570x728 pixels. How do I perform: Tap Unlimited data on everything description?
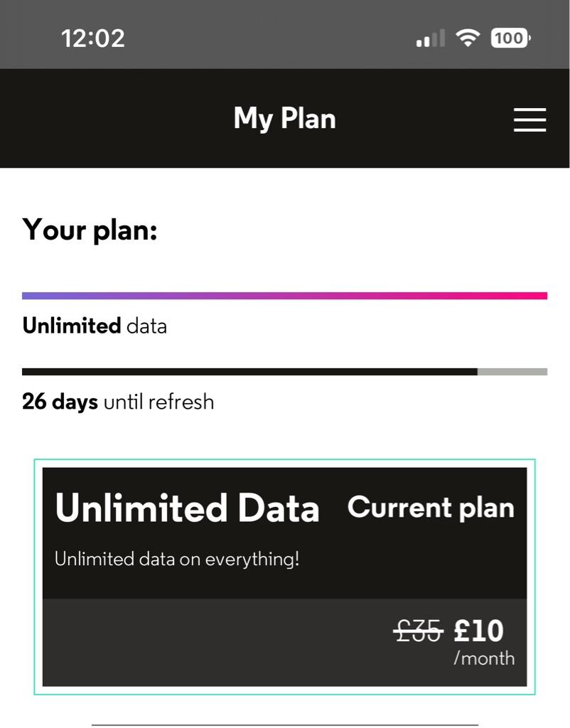177,559
